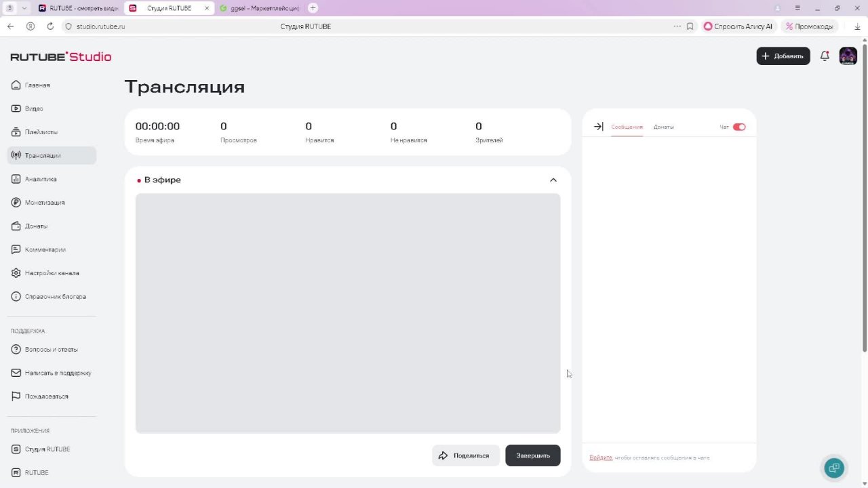Click the Аналитика chart icon
Screen dimensions: 868x488
point(16,179)
